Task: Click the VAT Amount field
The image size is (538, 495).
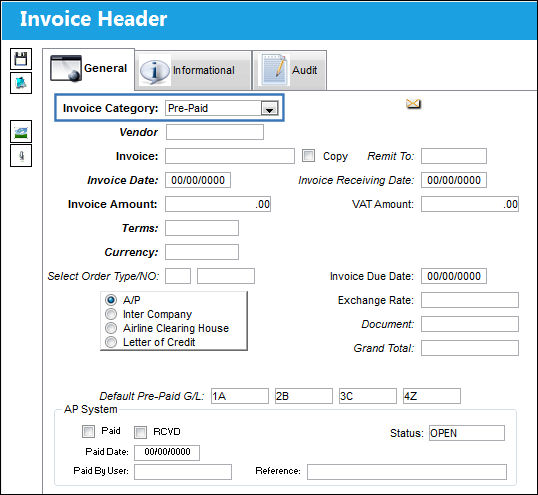Action: tap(470, 204)
